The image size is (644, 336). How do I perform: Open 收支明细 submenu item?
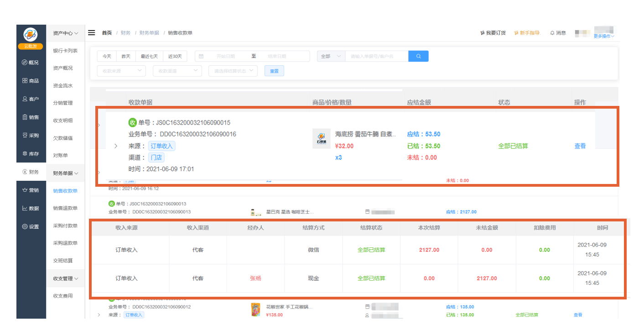coord(62,121)
